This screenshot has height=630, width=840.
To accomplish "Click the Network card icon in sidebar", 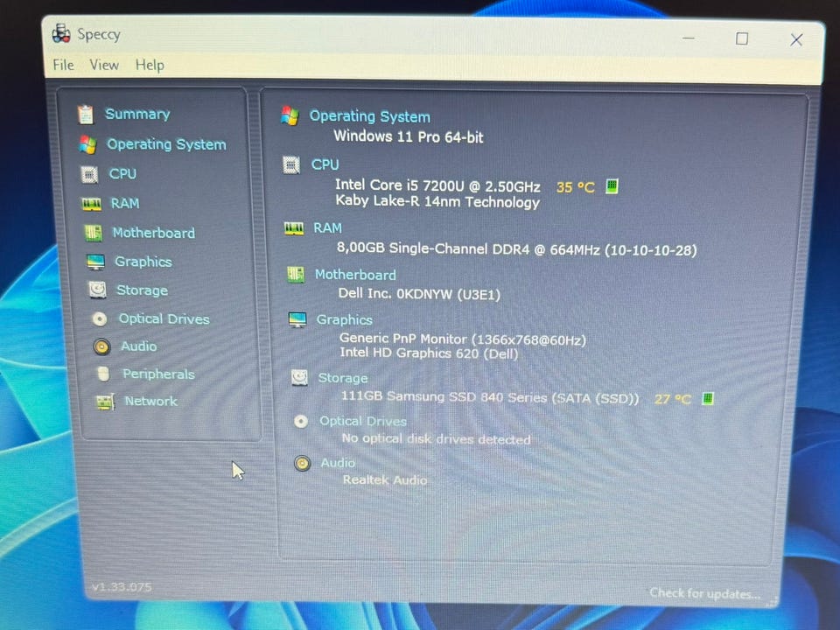I will pos(106,402).
